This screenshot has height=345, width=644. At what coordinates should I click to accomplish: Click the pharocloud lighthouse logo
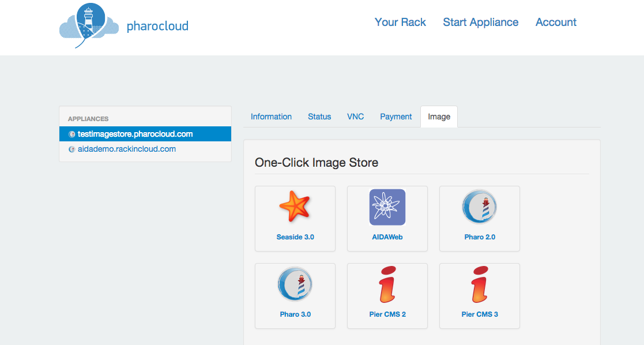pos(89,25)
